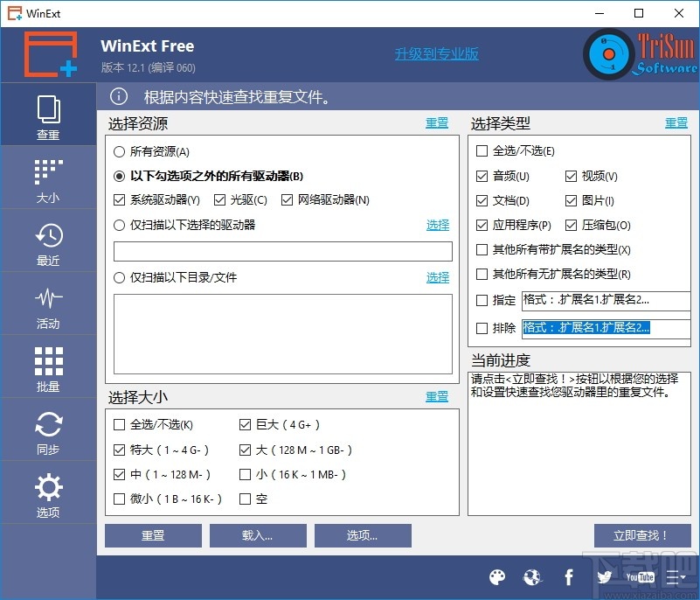Click the Twitter icon at bottom
The width and height of the screenshot is (700, 600).
pyautogui.click(x=604, y=577)
